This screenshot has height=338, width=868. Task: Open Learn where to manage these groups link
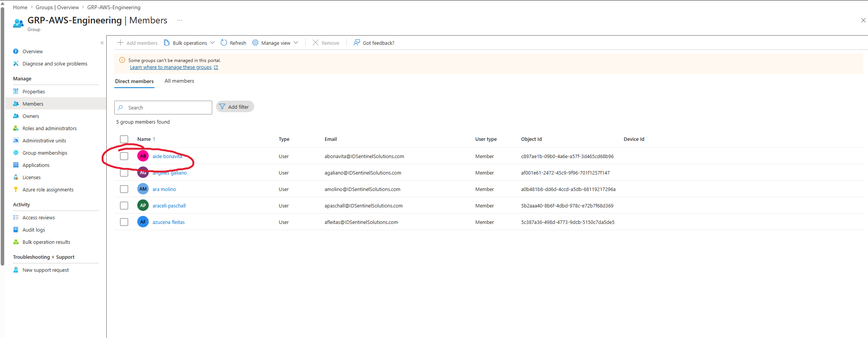coord(174,67)
